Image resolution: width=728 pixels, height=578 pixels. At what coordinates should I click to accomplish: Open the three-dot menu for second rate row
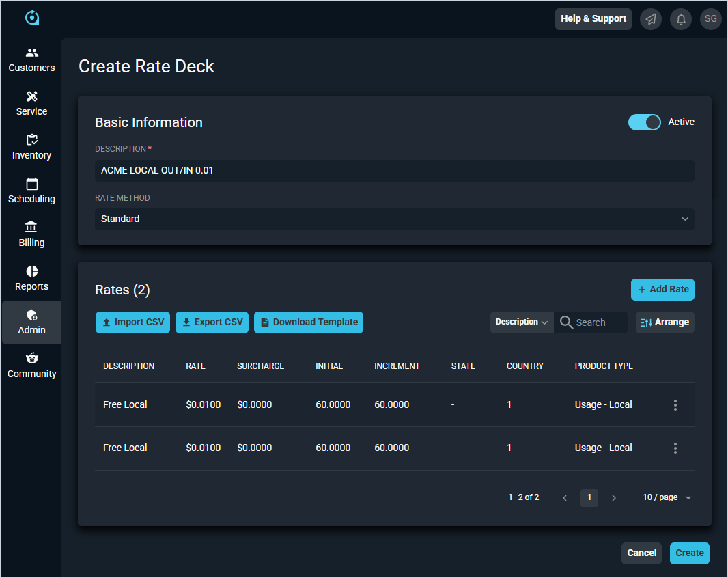click(x=675, y=448)
